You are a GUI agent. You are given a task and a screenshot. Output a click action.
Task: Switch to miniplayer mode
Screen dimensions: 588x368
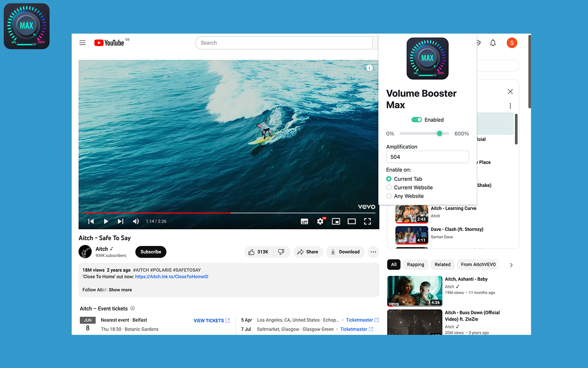pyautogui.click(x=336, y=221)
